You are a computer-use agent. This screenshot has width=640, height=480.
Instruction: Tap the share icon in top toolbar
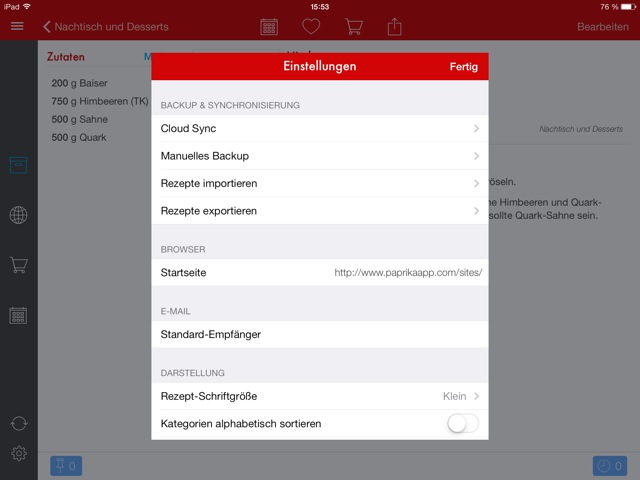pos(395,27)
